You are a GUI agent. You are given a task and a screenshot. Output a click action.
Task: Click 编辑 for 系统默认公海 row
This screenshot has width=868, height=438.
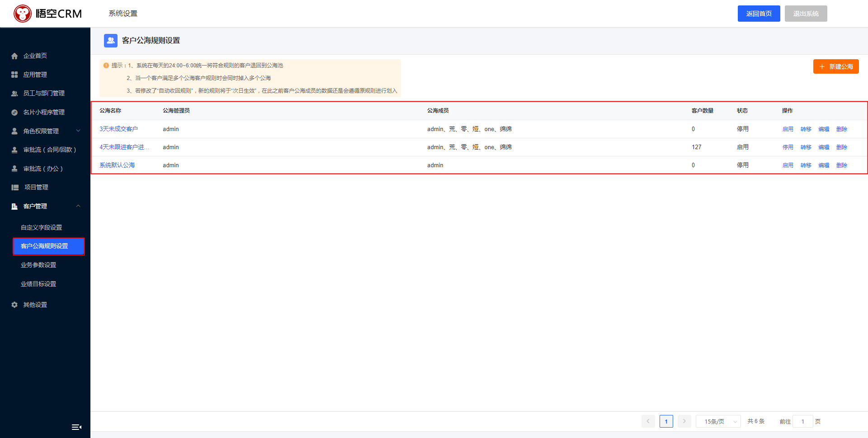[824, 165]
